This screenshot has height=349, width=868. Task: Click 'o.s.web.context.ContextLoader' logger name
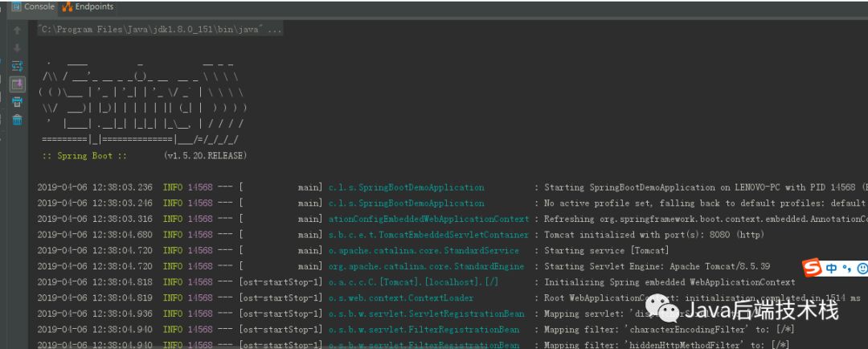click(x=401, y=298)
